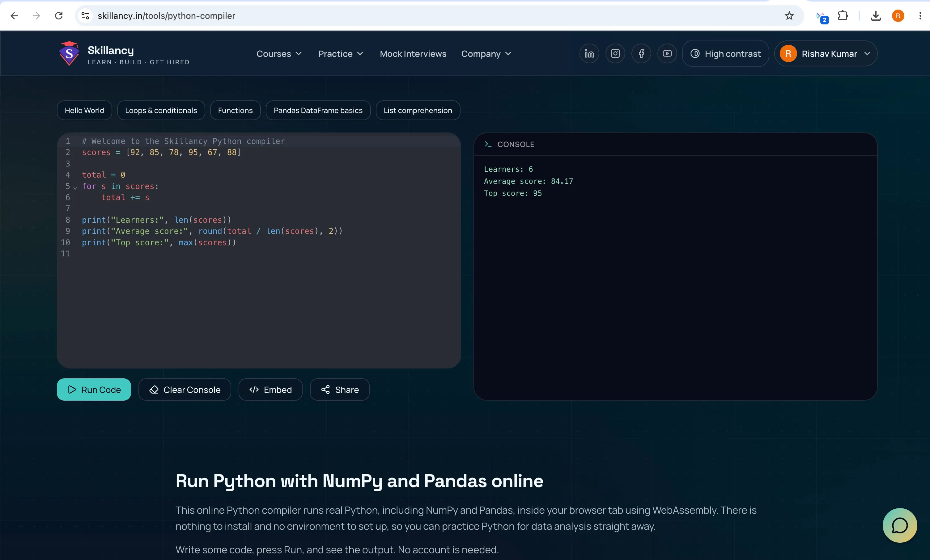Clear the console output

(x=185, y=389)
